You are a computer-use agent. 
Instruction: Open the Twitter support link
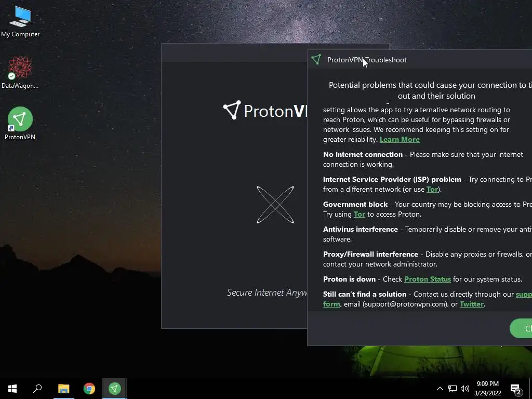[472, 304]
